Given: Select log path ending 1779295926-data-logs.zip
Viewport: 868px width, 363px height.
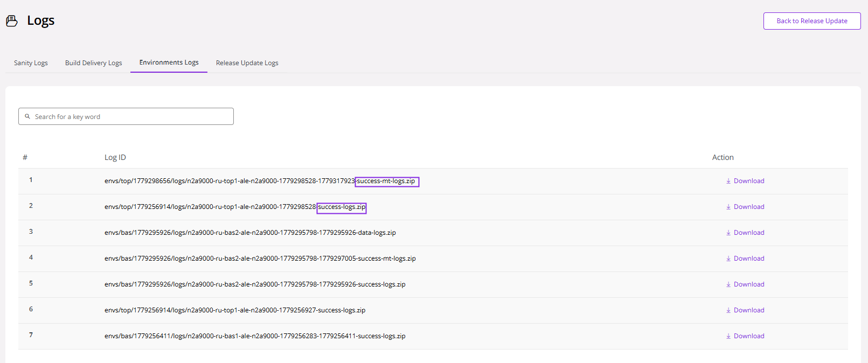Looking at the screenshot, I should 250,233.
